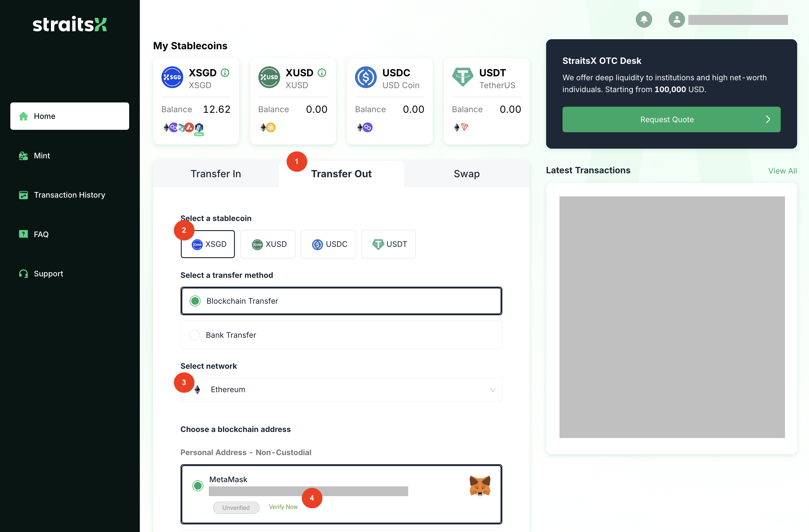Click the Verify Now link
The width and height of the screenshot is (809, 532).
(283, 507)
